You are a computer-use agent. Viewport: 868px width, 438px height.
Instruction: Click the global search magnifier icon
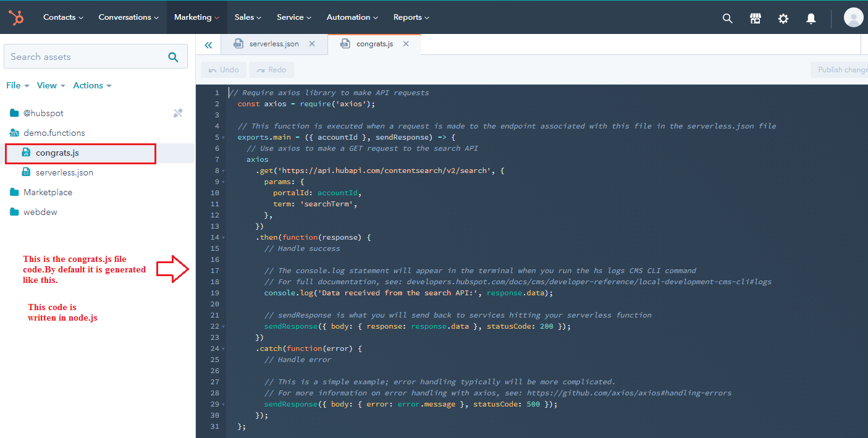click(x=727, y=18)
